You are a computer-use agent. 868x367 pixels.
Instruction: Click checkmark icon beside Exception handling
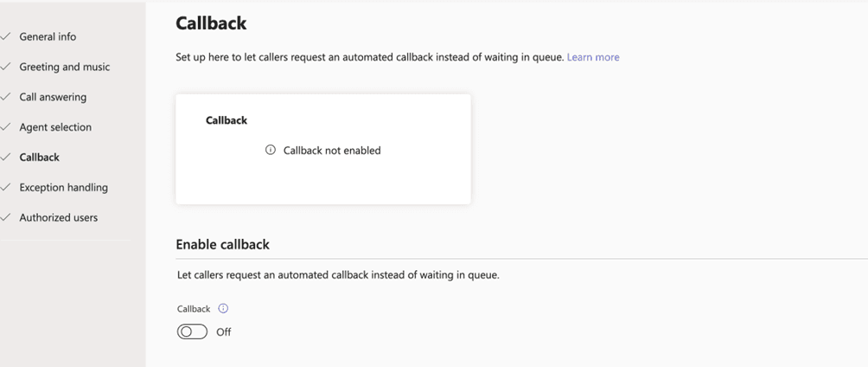5,187
